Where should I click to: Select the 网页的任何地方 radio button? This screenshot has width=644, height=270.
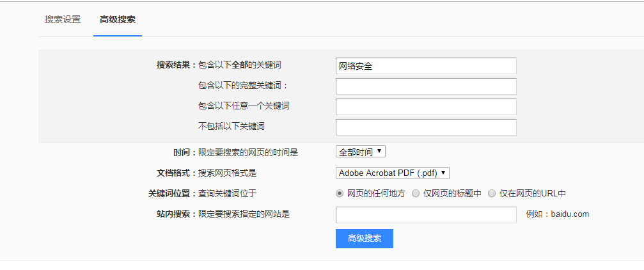(340, 193)
